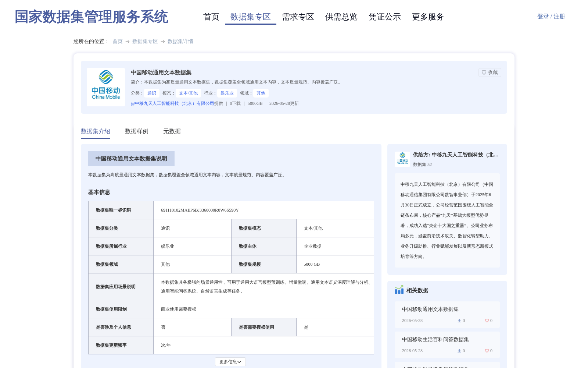Click the 2026-05-28更新 text in header
This screenshot has width=588, height=368.
coord(284,103)
